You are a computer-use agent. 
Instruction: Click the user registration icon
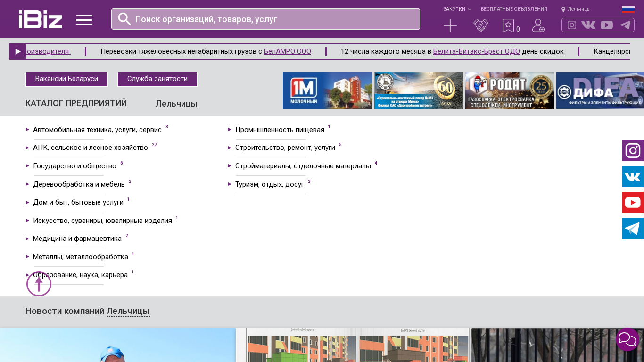tap(538, 25)
